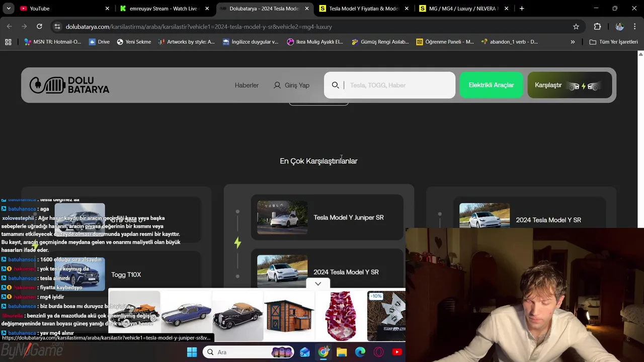The width and height of the screenshot is (644, 362).
Task: Select the Dolubatarya tab
Action: 264,9
